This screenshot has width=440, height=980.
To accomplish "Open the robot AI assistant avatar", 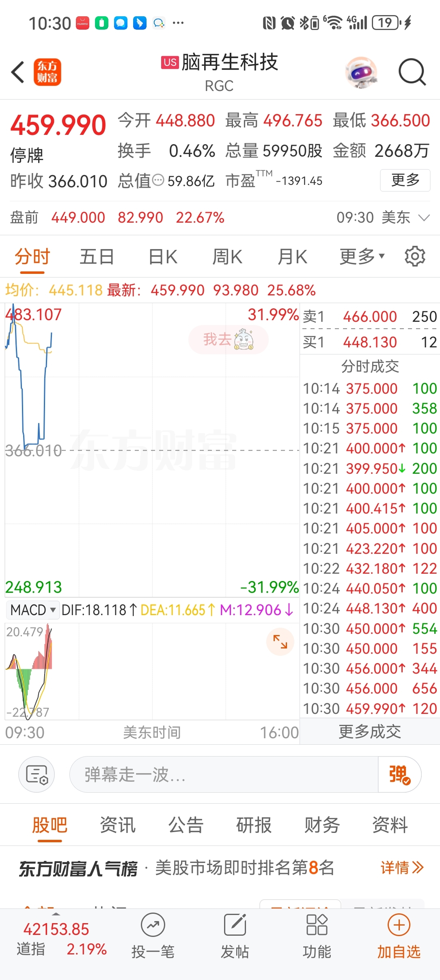I will [x=361, y=72].
